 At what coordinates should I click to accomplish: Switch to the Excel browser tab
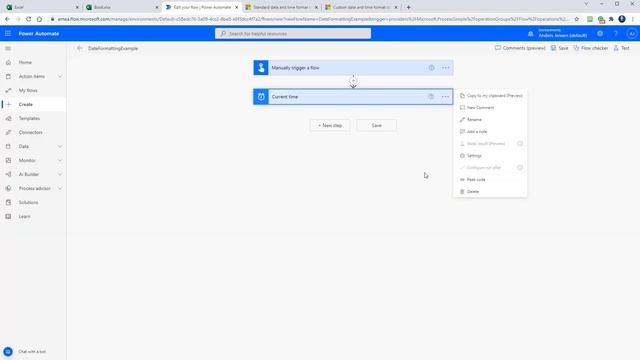click(x=42, y=7)
